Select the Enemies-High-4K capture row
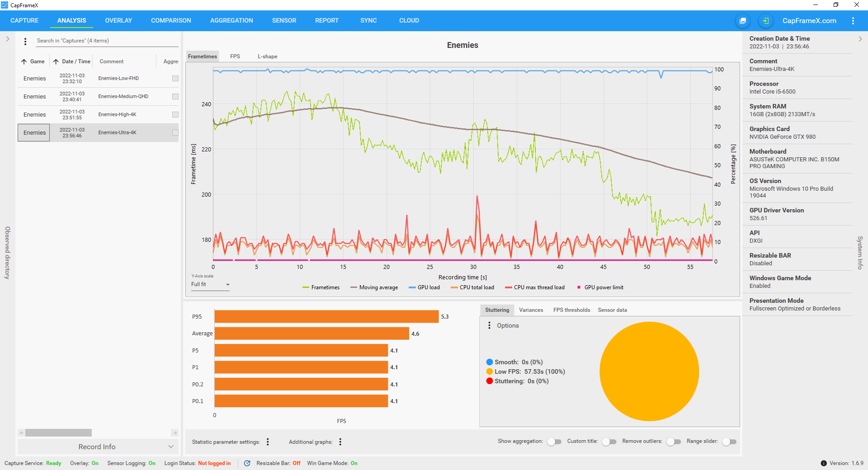 coord(98,115)
